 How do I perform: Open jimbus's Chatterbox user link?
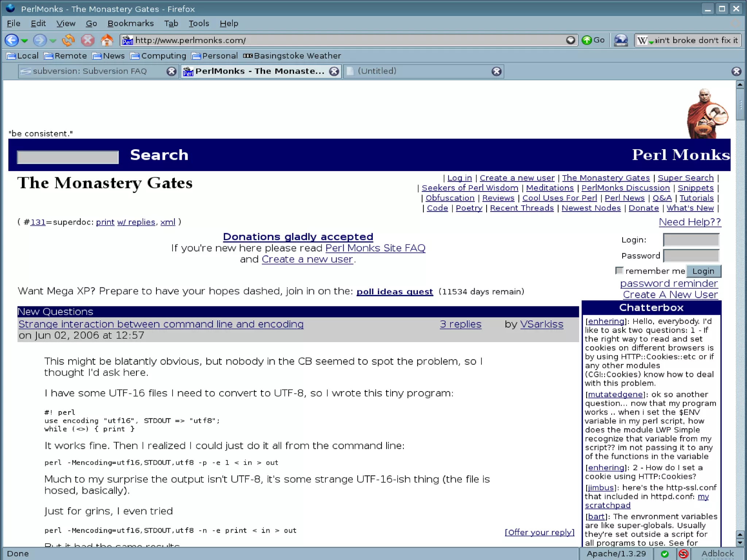coord(600,488)
